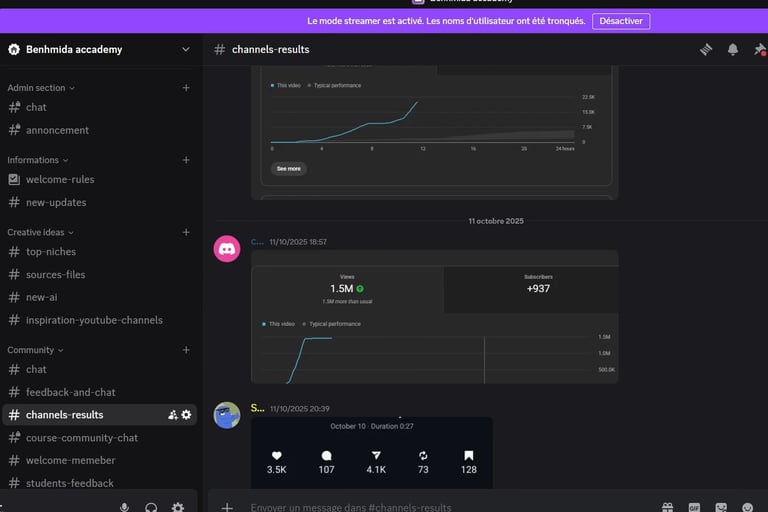This screenshot has height=512, width=768.
Task: Click the See more button under chart
Action: coord(288,169)
